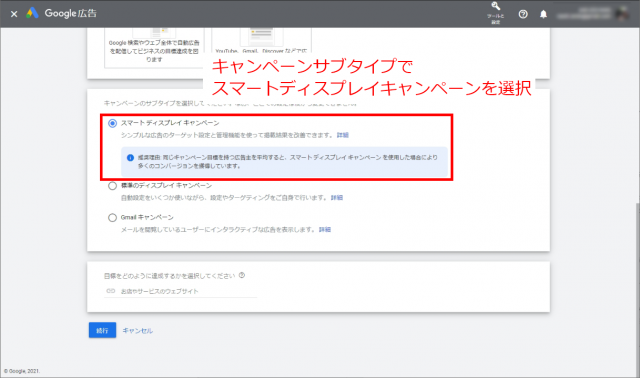This screenshot has width=640, height=378.
Task: Open 詳細 link for Gmail campaign
Action: tap(325, 229)
